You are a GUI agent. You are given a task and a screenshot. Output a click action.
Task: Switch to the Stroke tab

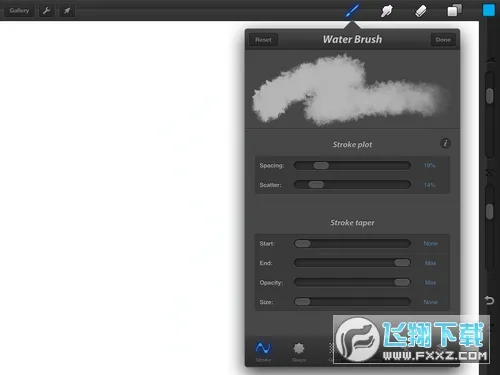263,352
